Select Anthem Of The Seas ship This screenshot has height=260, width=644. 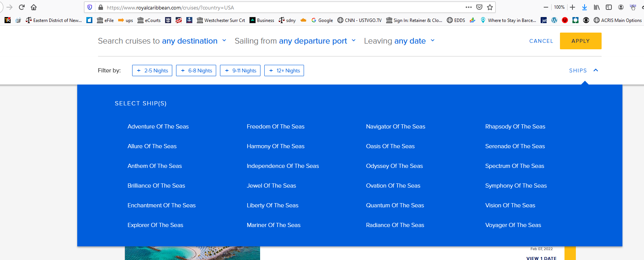pyautogui.click(x=154, y=166)
